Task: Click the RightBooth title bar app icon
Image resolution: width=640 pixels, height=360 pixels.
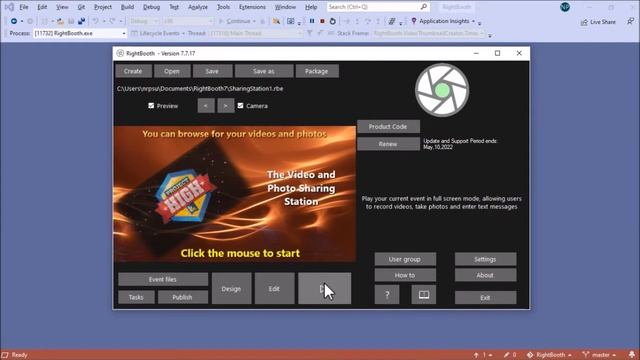Action: coord(120,53)
